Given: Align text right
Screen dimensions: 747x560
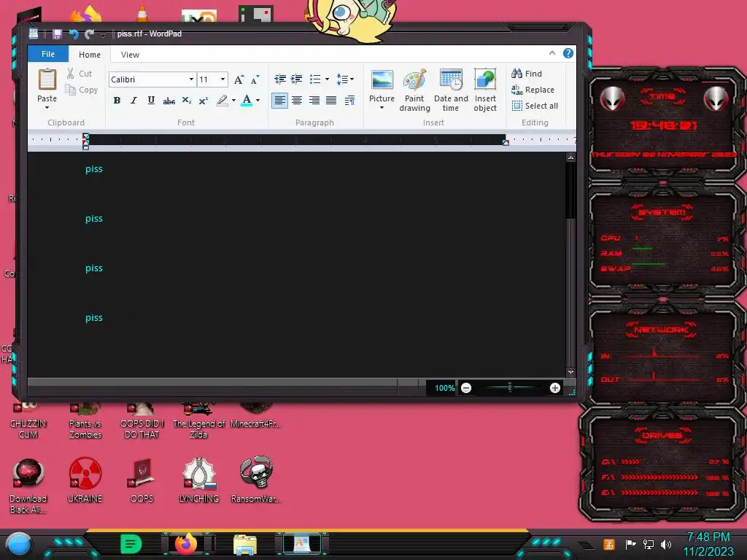Looking at the screenshot, I should [x=314, y=101].
